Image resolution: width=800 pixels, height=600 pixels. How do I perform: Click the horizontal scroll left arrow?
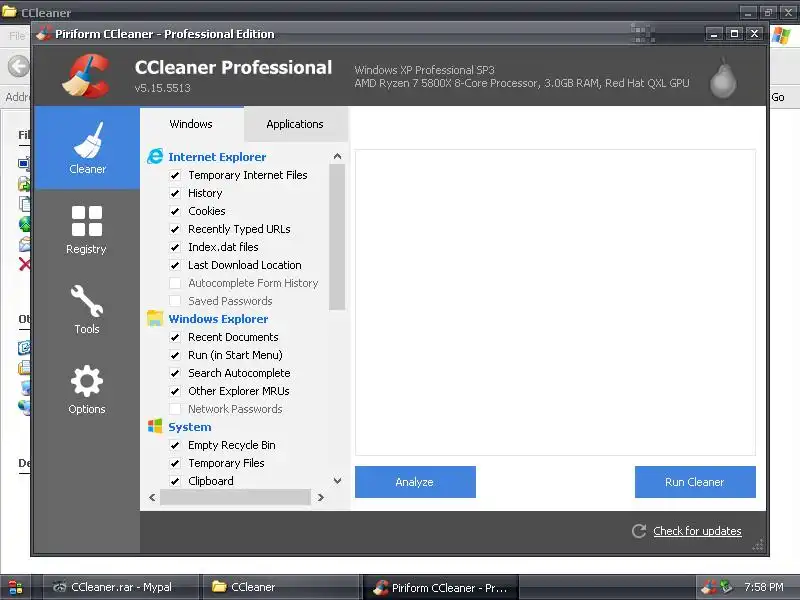pyautogui.click(x=152, y=497)
